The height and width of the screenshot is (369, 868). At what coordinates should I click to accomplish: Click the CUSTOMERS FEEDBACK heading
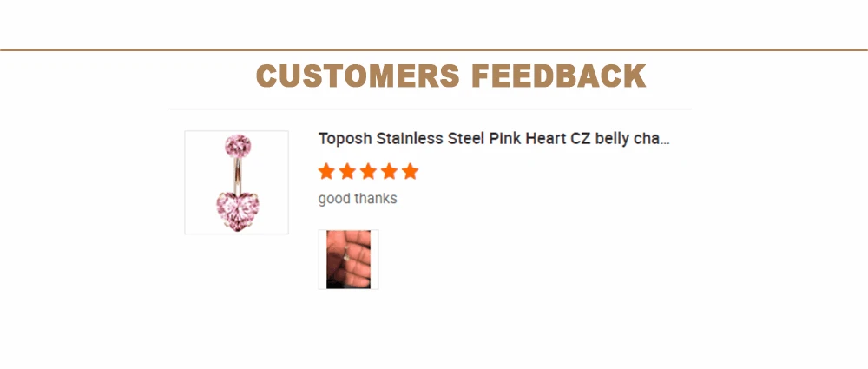coord(450,76)
